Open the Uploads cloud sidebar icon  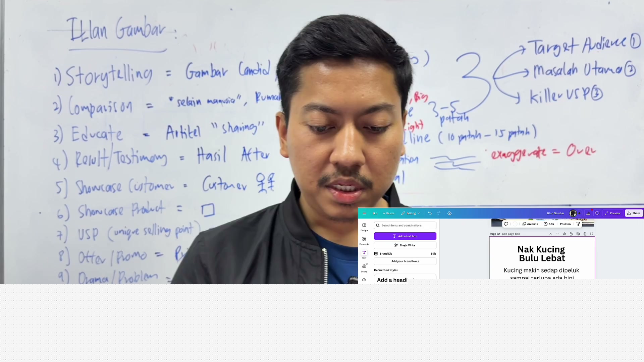[x=364, y=280]
